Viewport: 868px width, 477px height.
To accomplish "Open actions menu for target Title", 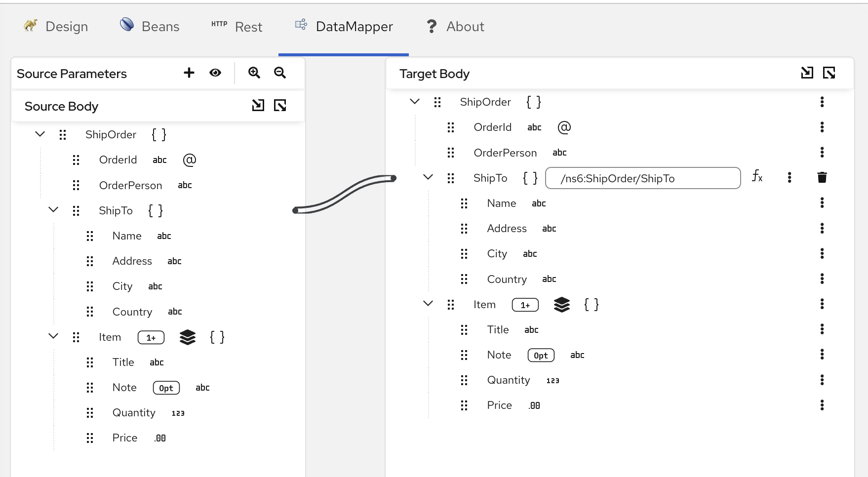I will [x=822, y=329].
